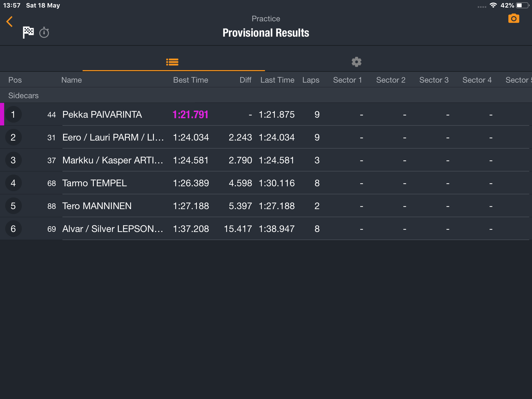Tap the orange camera screenshot icon

point(514,18)
